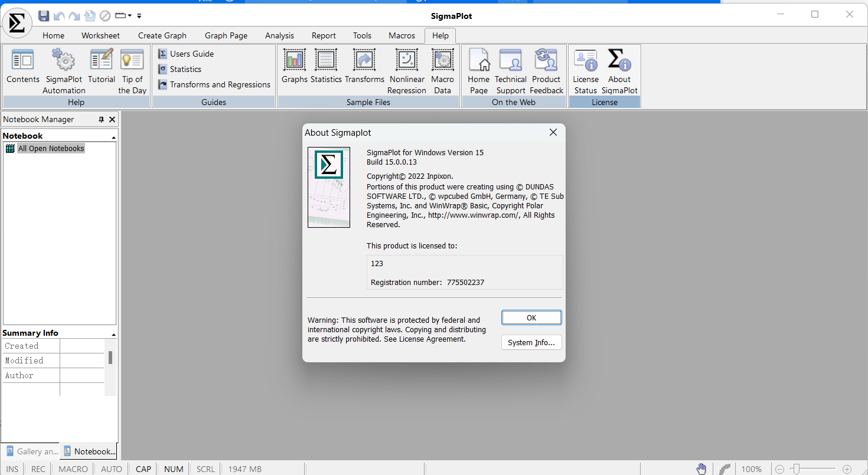Open SigmaPlot Automation help
Viewport: 868px width, 475px height.
[64, 71]
